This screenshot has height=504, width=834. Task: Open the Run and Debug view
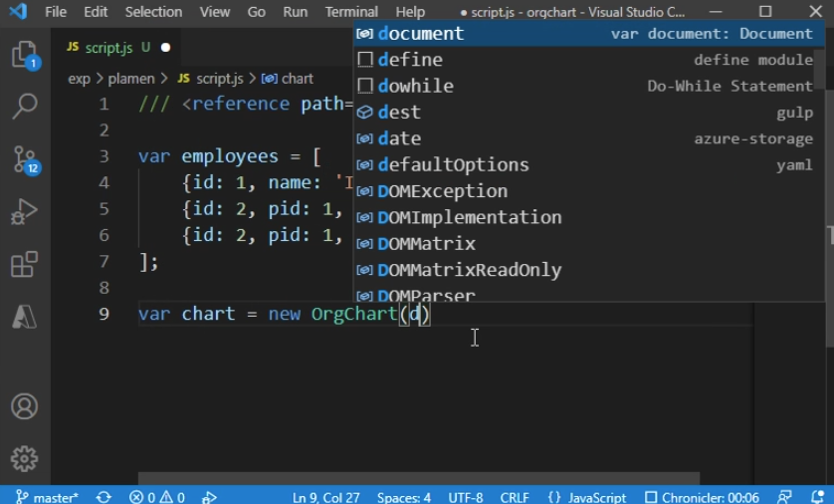24,212
